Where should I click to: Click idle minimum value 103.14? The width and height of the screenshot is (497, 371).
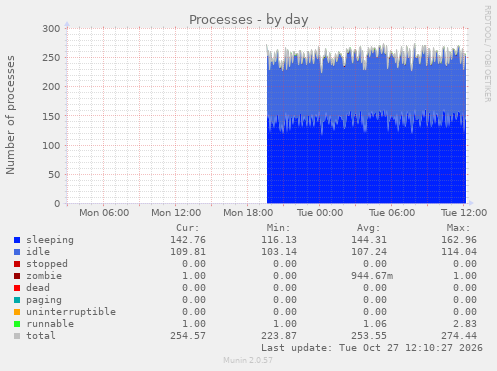pos(279,252)
